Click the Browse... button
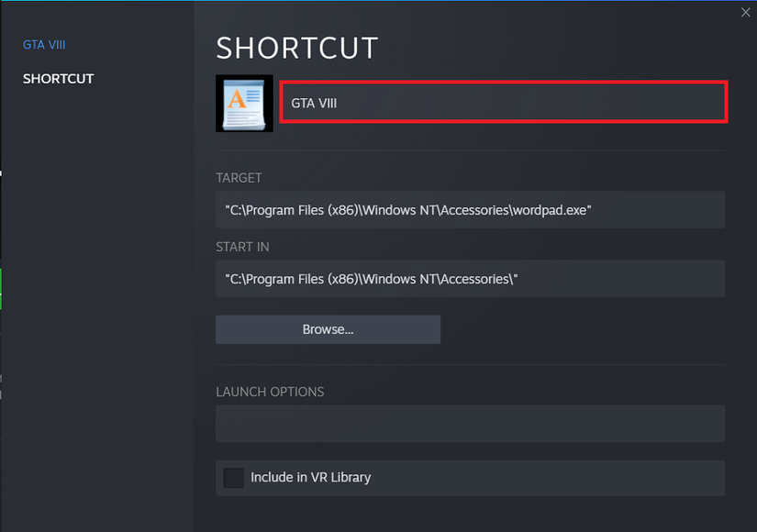This screenshot has width=757, height=532. point(328,329)
